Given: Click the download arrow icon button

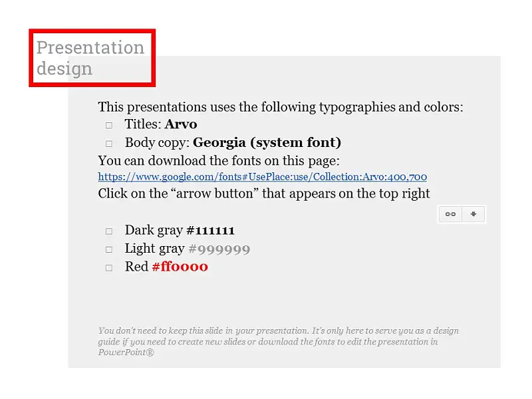Looking at the screenshot, I should 473,214.
